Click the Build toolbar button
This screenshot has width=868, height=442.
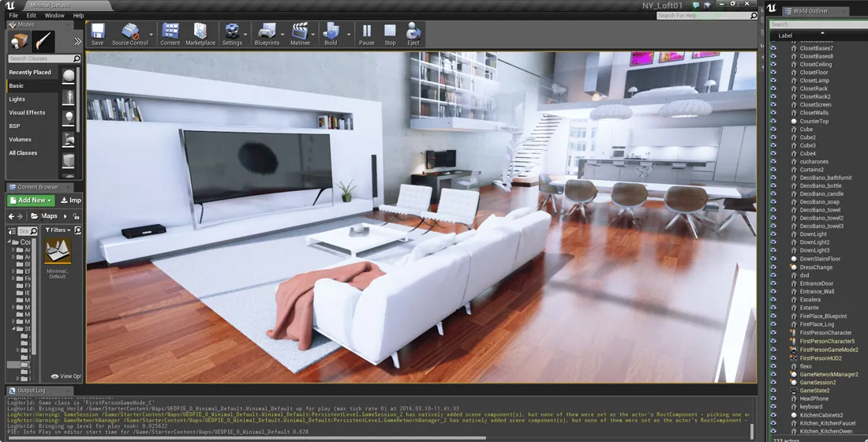click(331, 35)
